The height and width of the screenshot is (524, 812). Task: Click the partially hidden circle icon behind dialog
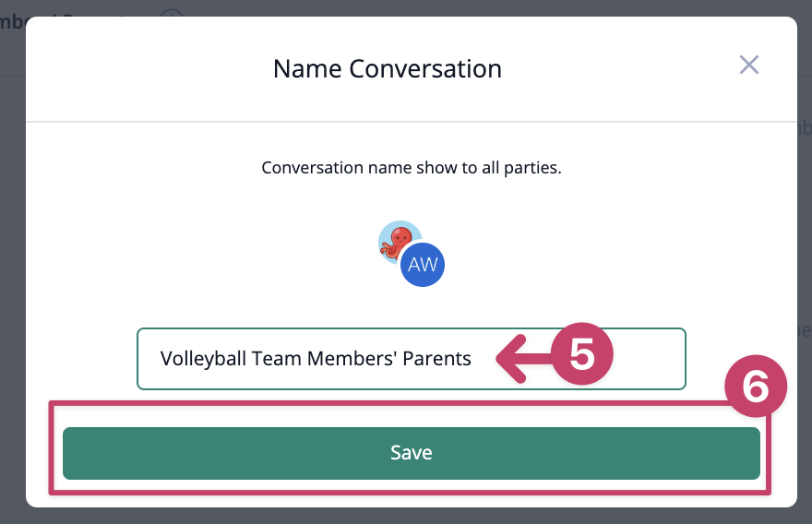click(172, 13)
